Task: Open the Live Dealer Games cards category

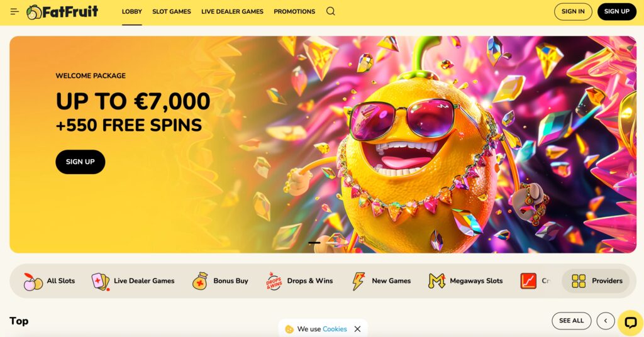Action: click(133, 281)
